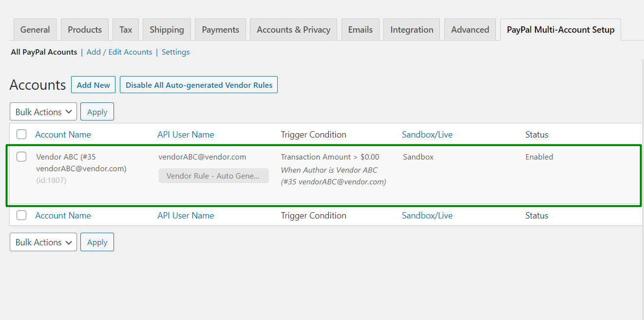Select the Payments tab

point(220,30)
